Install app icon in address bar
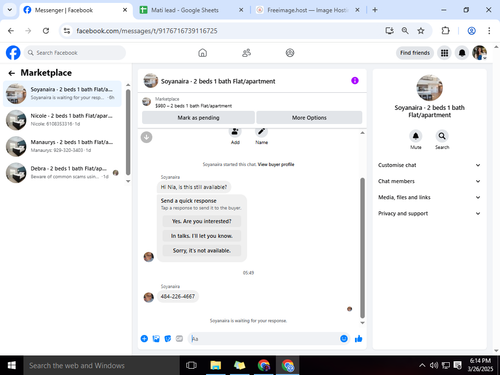Screen dimensions: 500x375 (389, 31)
